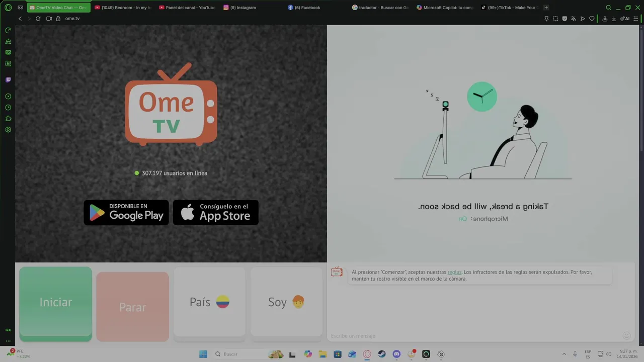Open the Player sidebar icon
644x362 pixels.
click(8, 97)
